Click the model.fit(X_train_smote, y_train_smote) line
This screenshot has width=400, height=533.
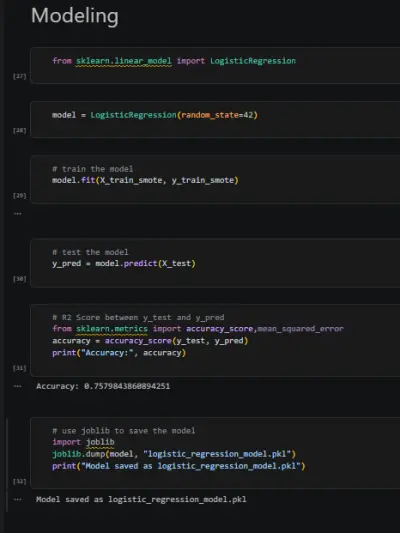[145, 180]
